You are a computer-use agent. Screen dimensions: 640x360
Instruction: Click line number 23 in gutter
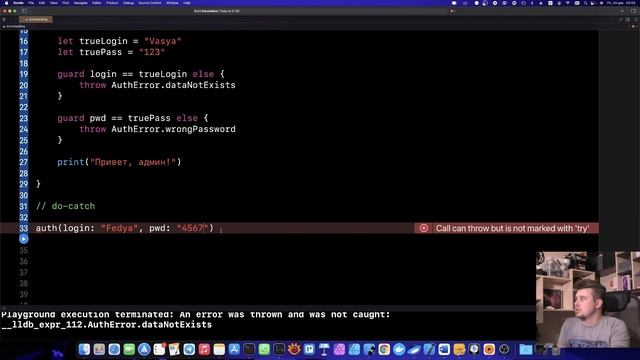(24, 118)
